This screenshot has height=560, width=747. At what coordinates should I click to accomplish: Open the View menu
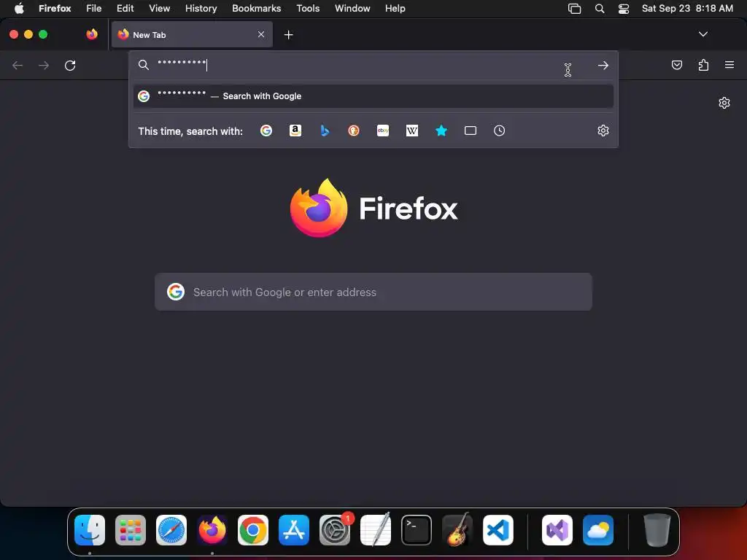159,8
